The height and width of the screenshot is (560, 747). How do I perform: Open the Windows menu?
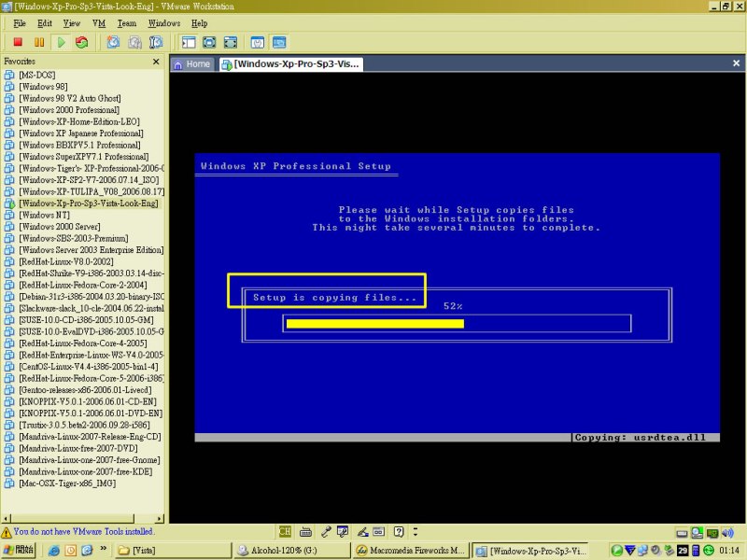coord(164,23)
